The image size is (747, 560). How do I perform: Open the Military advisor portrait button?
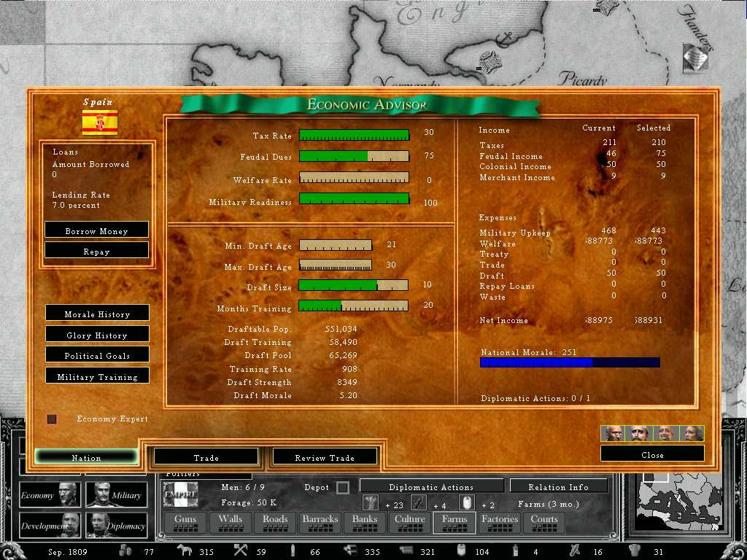tap(116, 495)
